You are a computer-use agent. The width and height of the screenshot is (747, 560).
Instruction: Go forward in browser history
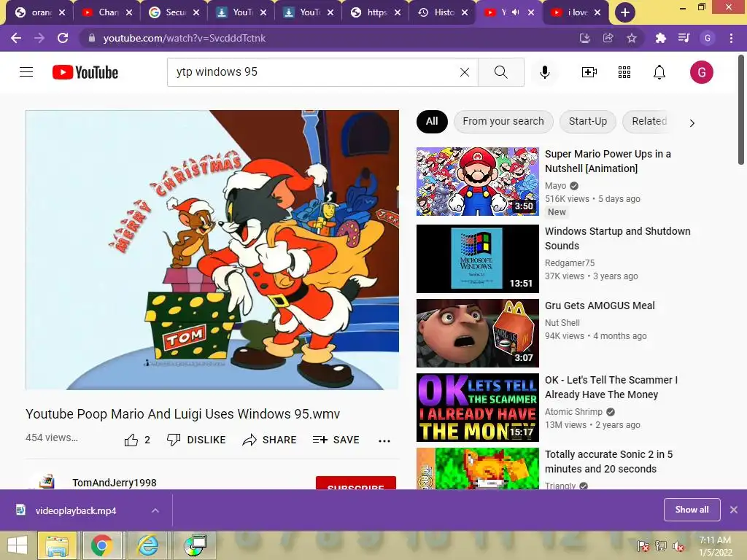(x=39, y=38)
